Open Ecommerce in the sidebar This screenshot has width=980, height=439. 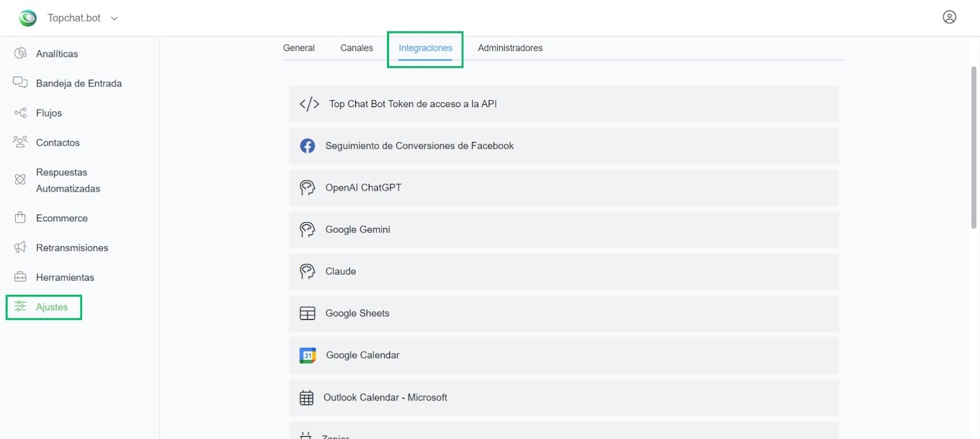62,218
